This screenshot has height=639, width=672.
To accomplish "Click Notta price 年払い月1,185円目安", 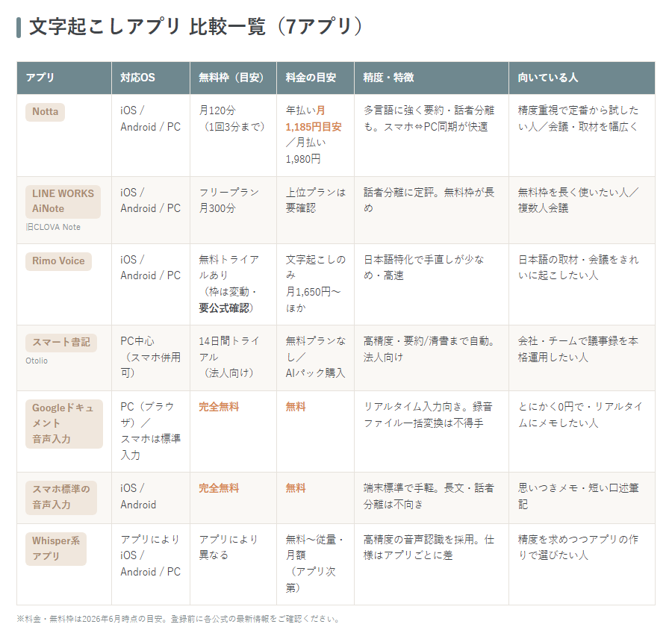I will tap(314, 119).
